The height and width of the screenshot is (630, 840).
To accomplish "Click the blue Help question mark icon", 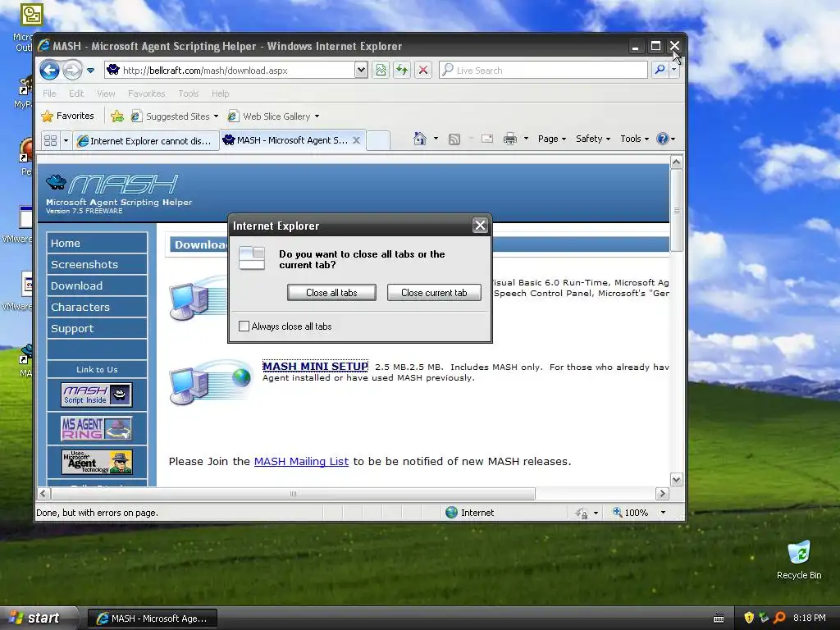I will tap(663, 139).
